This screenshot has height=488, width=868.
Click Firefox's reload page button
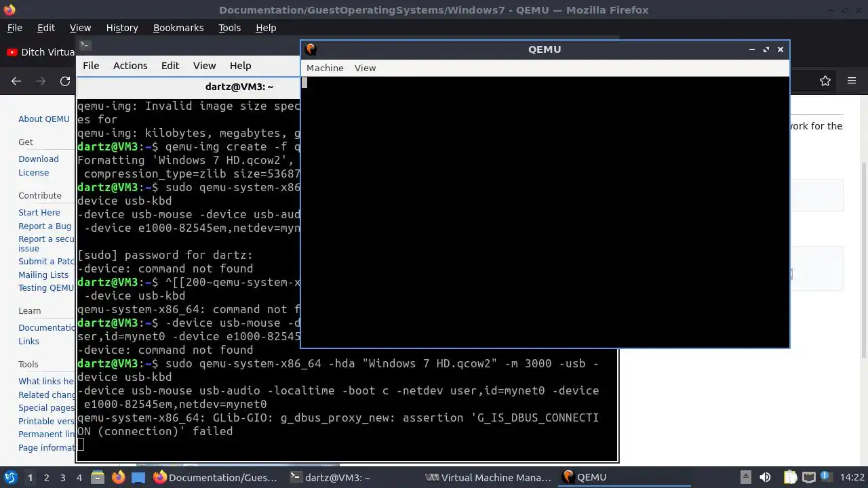(x=65, y=81)
